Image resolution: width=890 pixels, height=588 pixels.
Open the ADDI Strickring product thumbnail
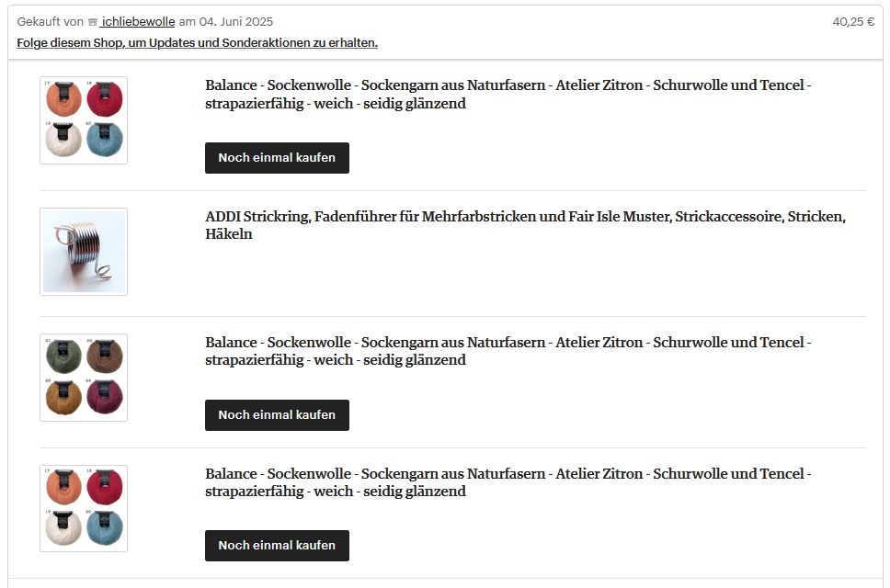[84, 252]
